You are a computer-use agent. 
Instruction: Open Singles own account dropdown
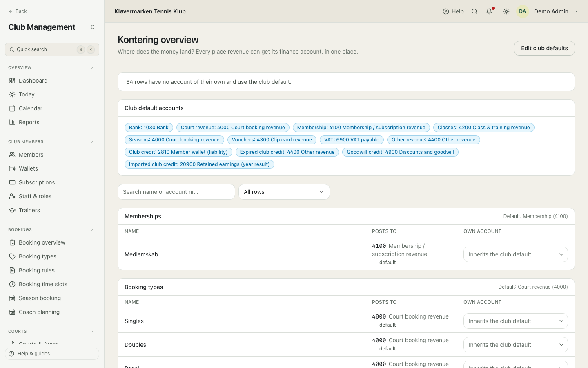point(516,321)
